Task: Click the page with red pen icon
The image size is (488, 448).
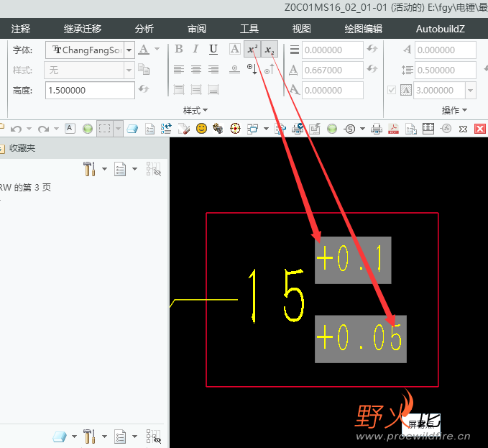Action: point(184,129)
